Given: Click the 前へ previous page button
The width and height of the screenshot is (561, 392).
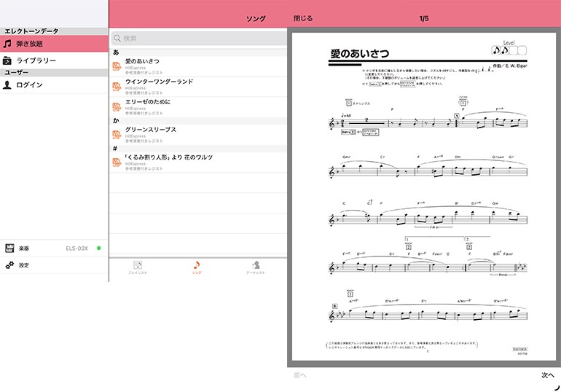Looking at the screenshot, I should (x=300, y=375).
